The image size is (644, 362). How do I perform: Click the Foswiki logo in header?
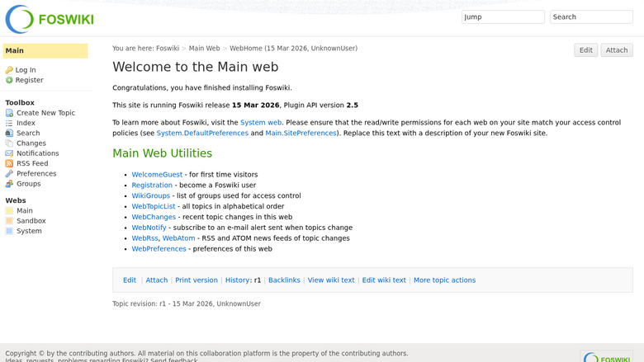(50, 19)
